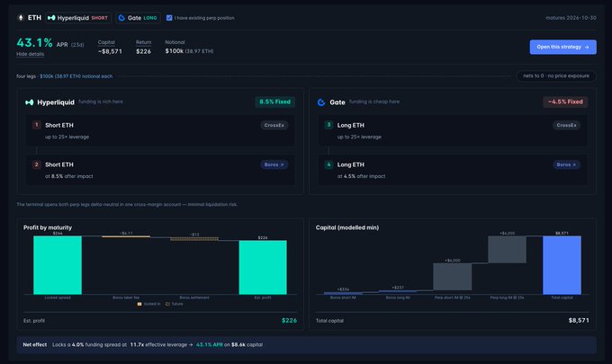The width and height of the screenshot is (612, 364).
Task: Click the Profit by maturity title
Action: (x=48, y=227)
